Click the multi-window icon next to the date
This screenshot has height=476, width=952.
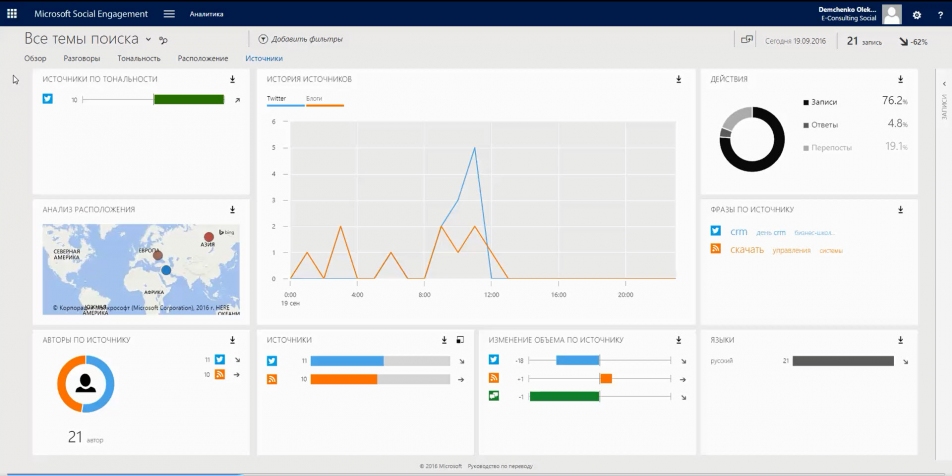(x=746, y=40)
